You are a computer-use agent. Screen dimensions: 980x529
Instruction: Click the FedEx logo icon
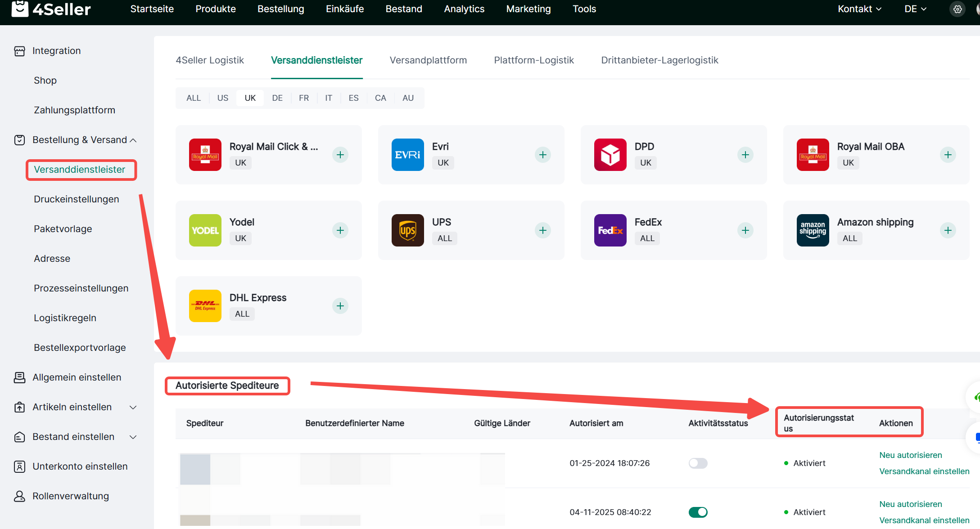pyautogui.click(x=610, y=230)
